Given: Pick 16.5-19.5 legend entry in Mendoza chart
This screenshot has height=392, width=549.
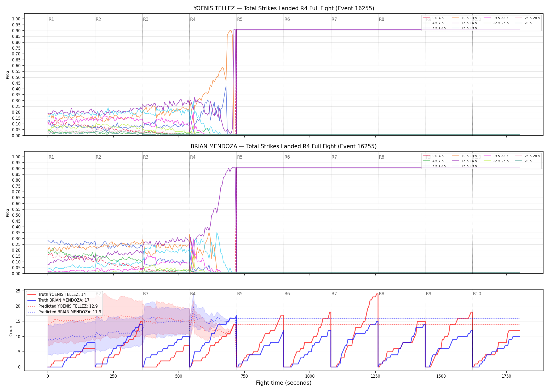Looking at the screenshot, I should (x=465, y=166).
